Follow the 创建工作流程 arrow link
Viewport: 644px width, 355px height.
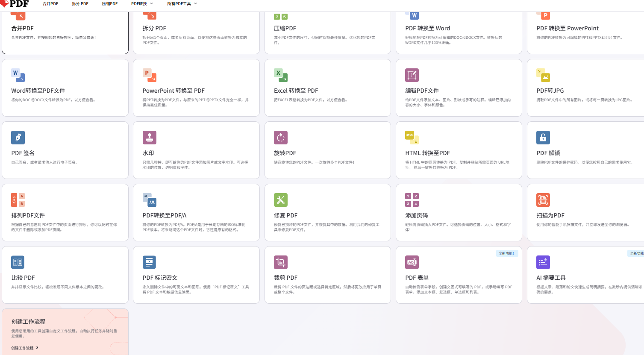[25, 348]
